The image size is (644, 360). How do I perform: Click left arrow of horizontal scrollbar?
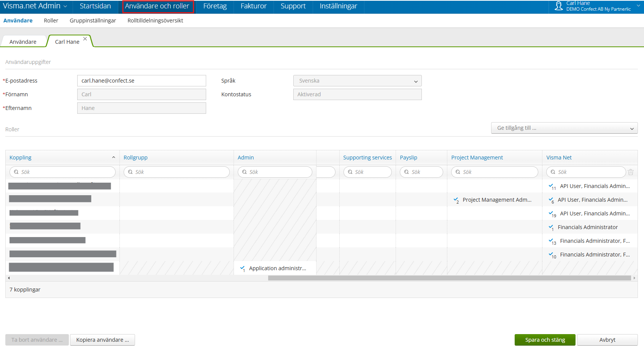9,278
